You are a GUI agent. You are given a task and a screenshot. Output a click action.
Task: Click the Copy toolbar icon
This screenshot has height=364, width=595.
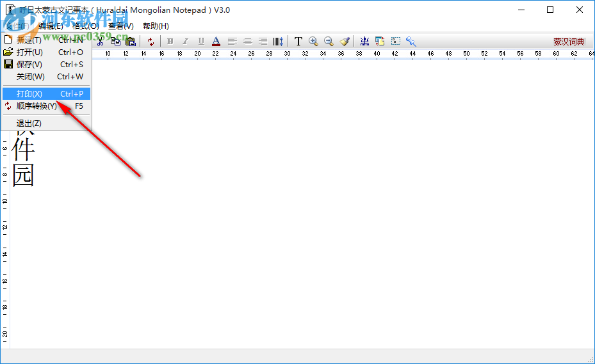(115, 42)
